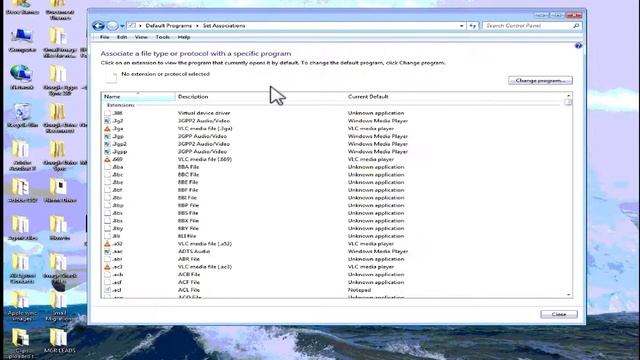Select the 'Virtual device driver' description row

click(204, 113)
